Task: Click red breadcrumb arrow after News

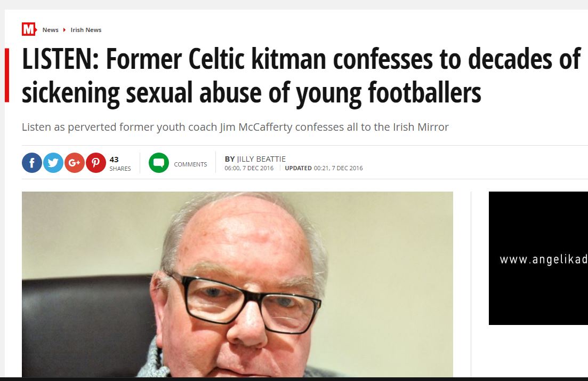Action: point(65,30)
